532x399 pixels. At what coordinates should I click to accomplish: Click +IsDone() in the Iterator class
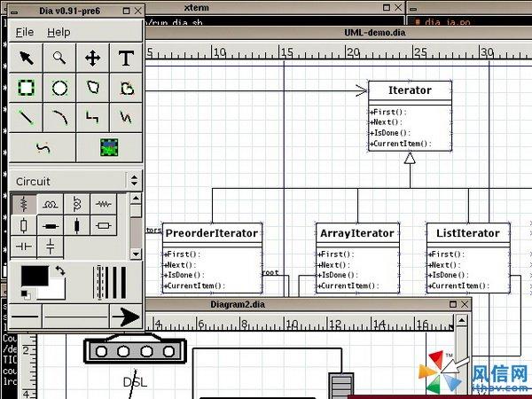[390, 133]
